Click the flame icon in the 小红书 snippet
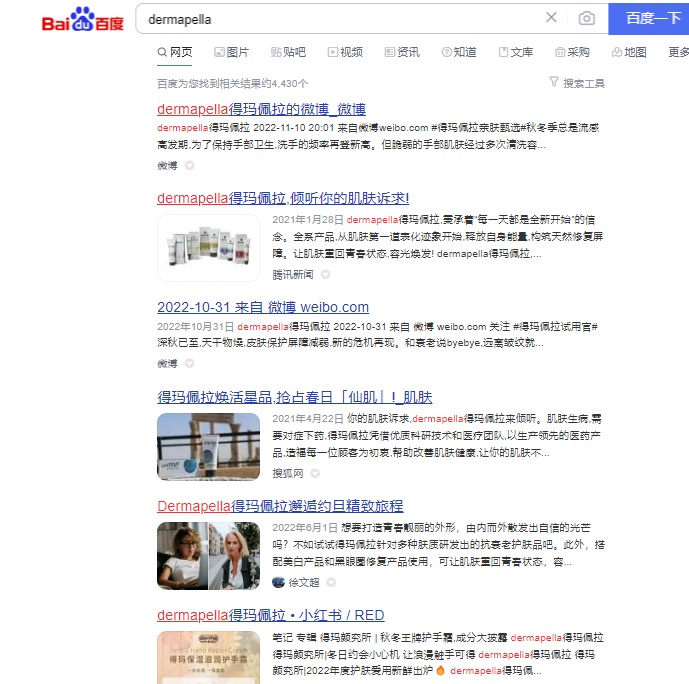 (440, 670)
